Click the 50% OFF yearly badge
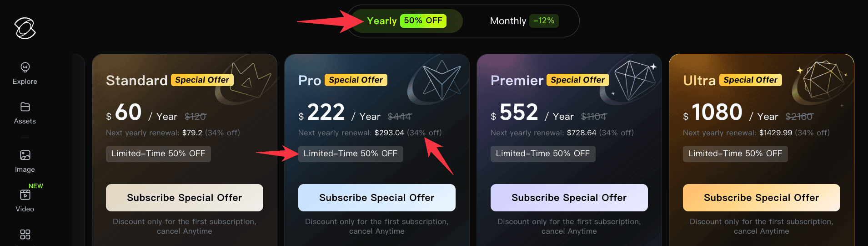This screenshot has width=868, height=246. [x=423, y=21]
